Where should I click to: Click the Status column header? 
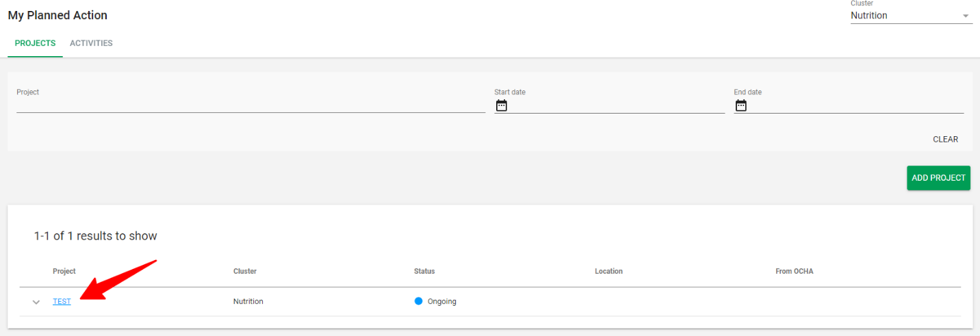point(424,272)
